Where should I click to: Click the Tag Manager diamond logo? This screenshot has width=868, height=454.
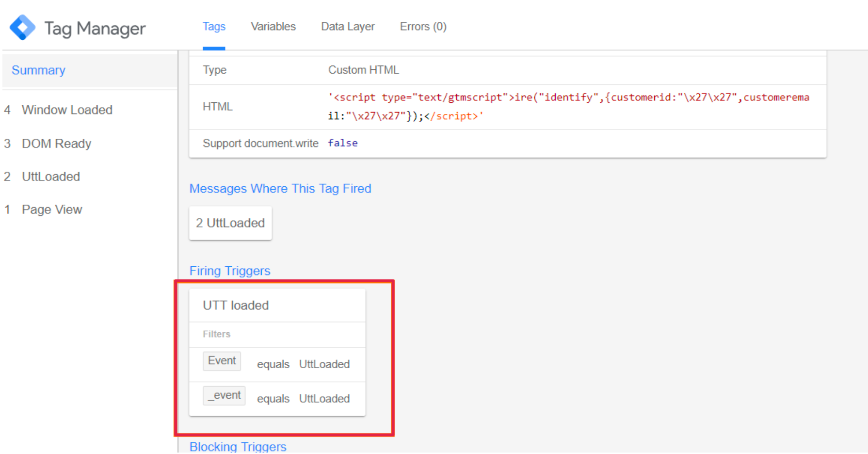pyautogui.click(x=22, y=28)
